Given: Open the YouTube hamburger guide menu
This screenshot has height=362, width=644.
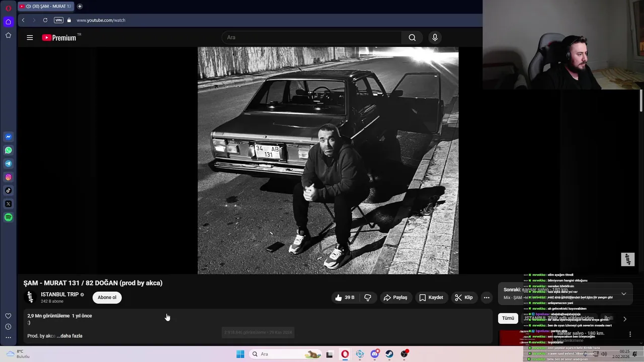Looking at the screenshot, I should [30, 38].
